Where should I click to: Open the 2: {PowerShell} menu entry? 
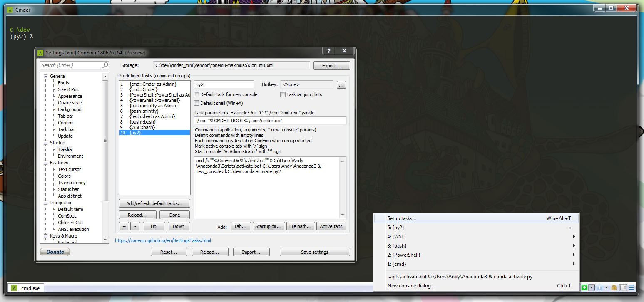[476, 255]
